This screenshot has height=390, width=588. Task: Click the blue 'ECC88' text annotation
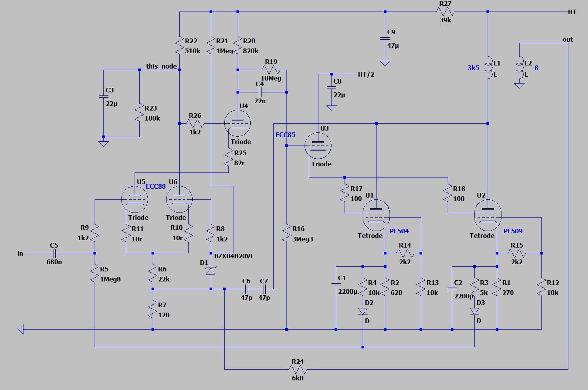[156, 186]
